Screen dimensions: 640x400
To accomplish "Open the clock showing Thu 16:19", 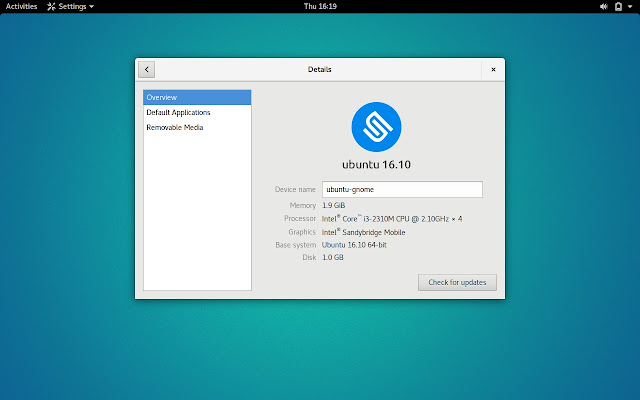I will pos(320,6).
